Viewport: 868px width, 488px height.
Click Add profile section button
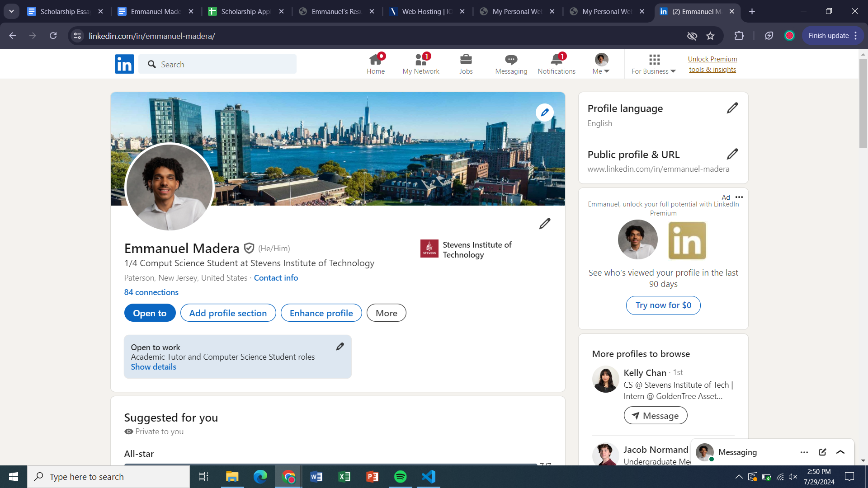pyautogui.click(x=228, y=313)
